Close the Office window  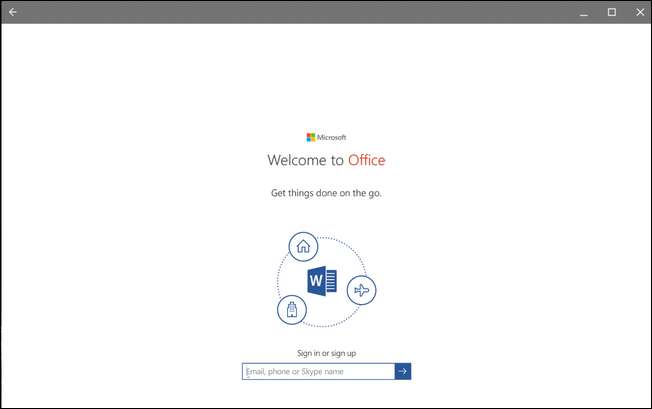640,12
